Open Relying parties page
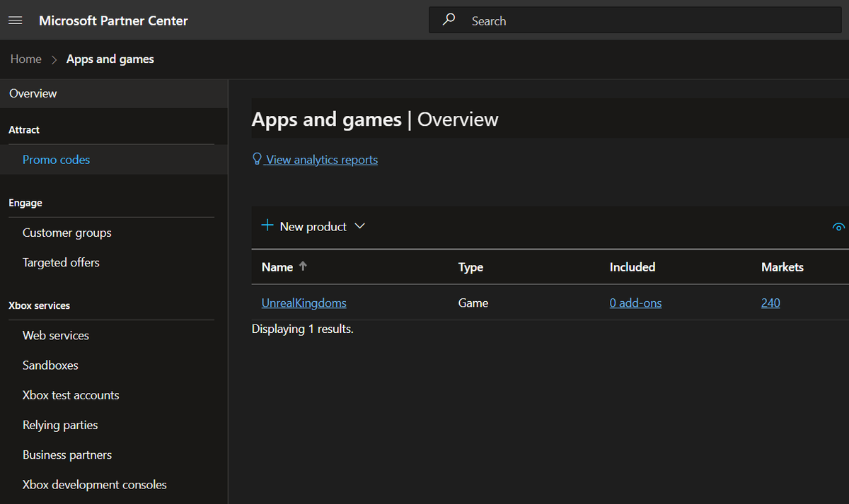The width and height of the screenshot is (849, 504). coord(60,425)
